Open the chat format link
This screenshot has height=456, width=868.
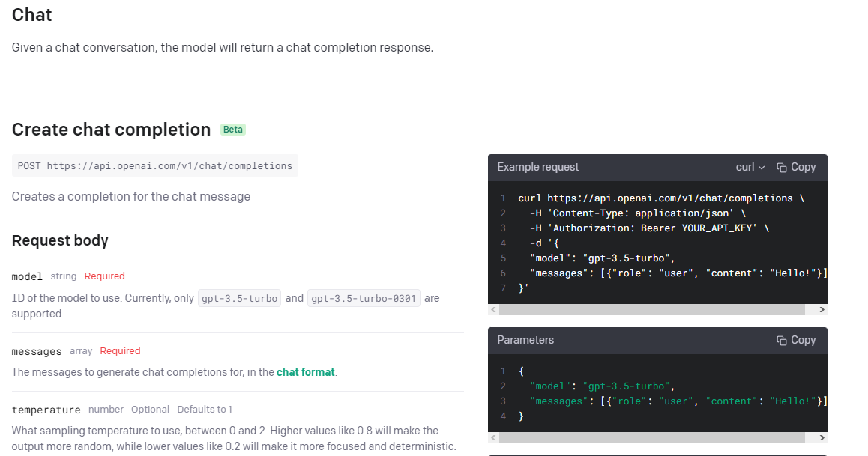306,372
